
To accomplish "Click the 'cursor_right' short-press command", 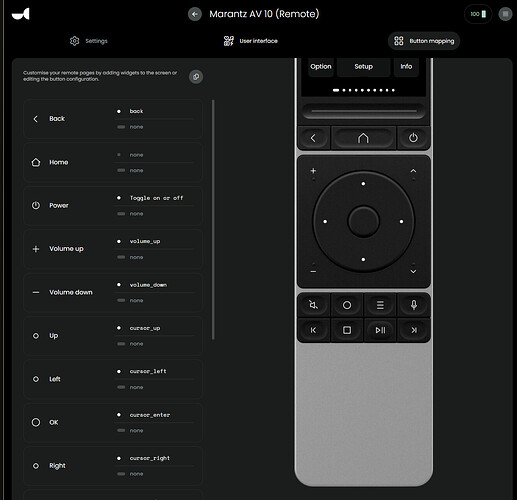I will click(150, 458).
